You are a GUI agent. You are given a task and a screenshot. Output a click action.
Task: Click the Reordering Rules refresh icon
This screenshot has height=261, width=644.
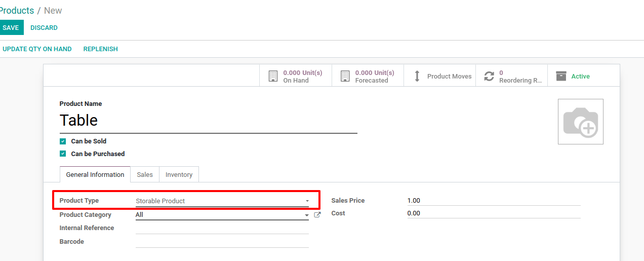pos(489,76)
